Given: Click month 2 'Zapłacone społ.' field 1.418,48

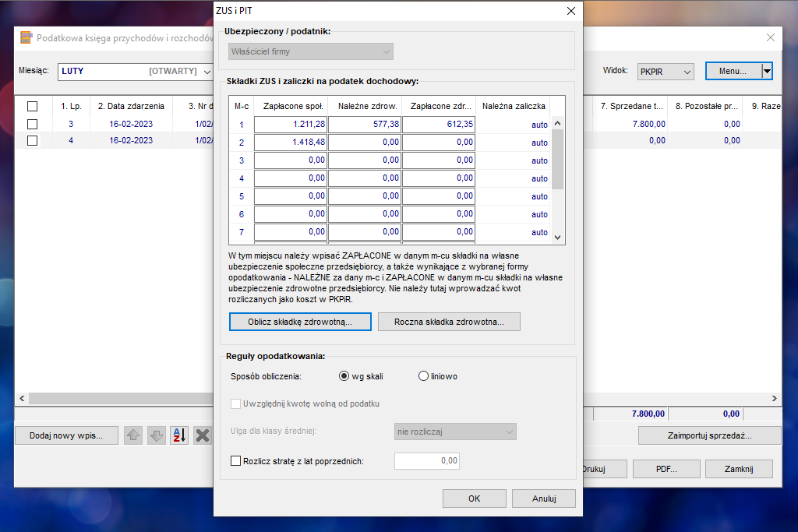Looking at the screenshot, I should click(x=291, y=143).
